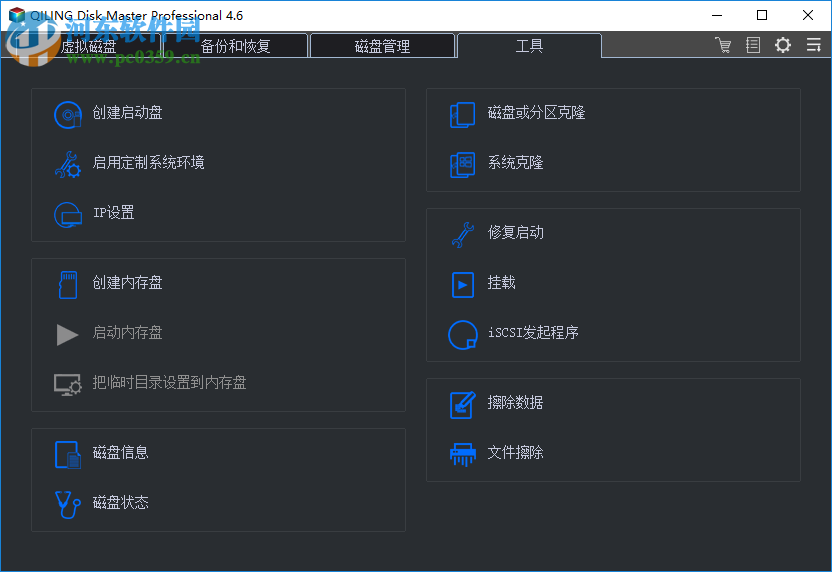832x572 pixels.
Task: Select the 擦除数据 label
Action: click(515, 402)
